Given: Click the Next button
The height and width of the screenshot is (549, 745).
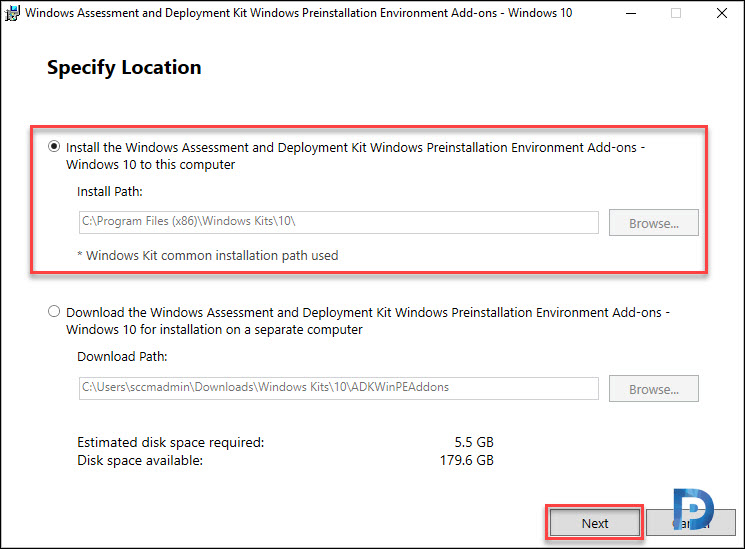Looking at the screenshot, I should tap(594, 523).
